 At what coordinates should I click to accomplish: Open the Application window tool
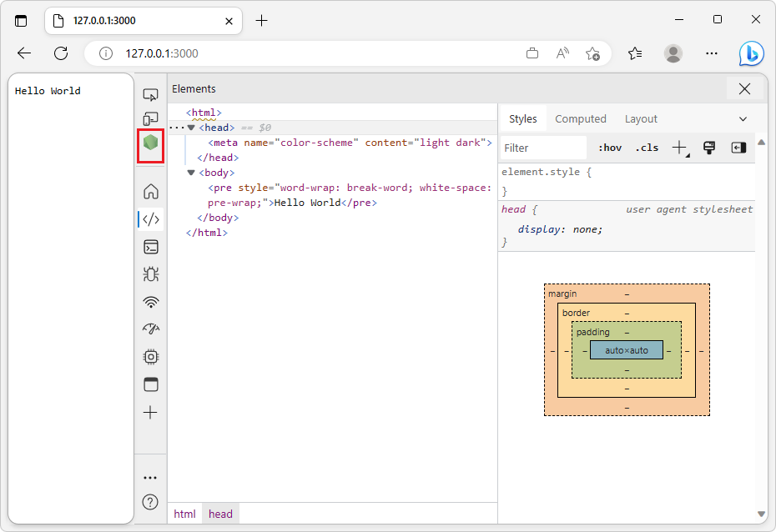(150, 384)
